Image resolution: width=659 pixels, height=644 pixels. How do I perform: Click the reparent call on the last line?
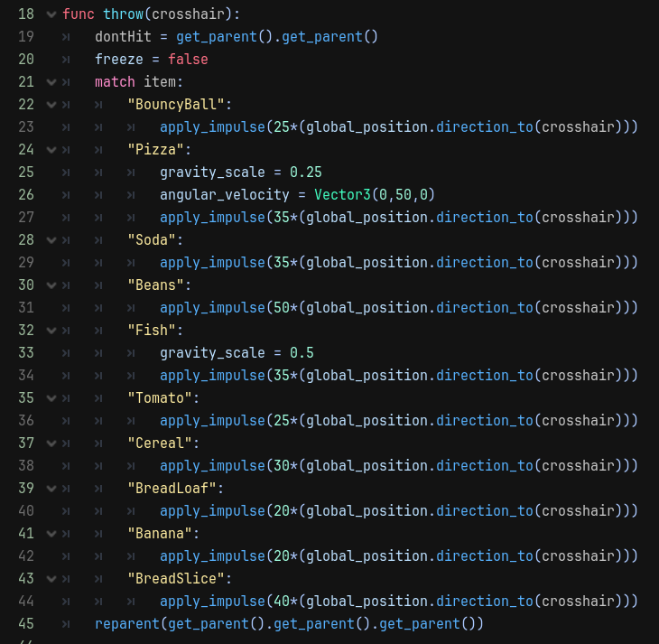pos(126,623)
